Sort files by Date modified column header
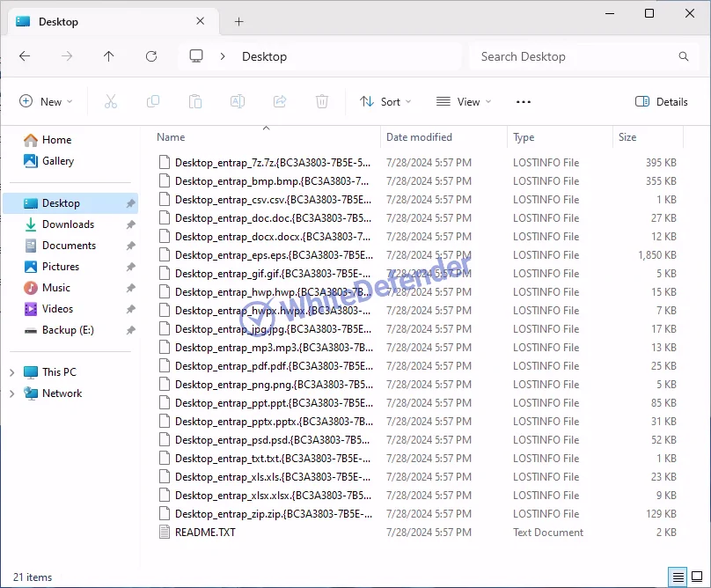Image resolution: width=711 pixels, height=588 pixels. point(419,137)
